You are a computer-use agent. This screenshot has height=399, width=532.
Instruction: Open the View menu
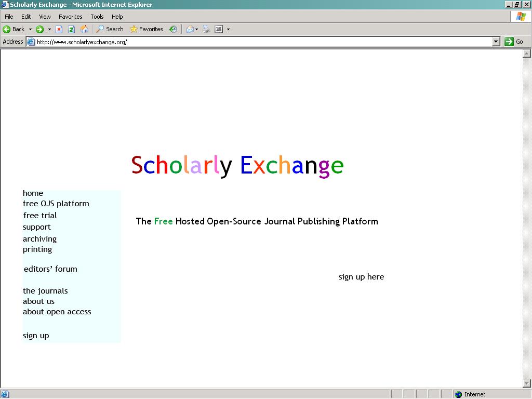tap(45, 17)
